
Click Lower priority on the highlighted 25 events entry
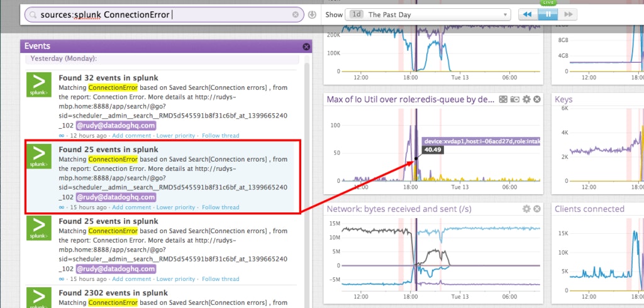175,207
